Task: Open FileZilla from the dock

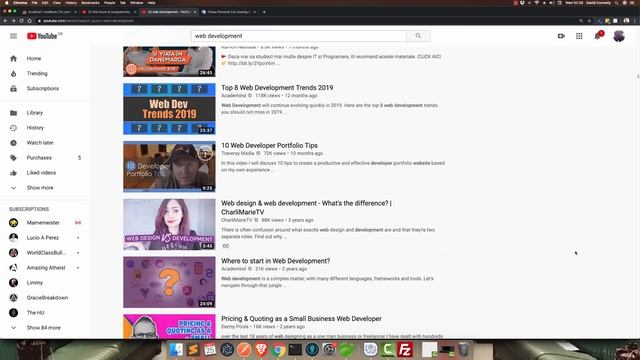Action: [x=405, y=349]
